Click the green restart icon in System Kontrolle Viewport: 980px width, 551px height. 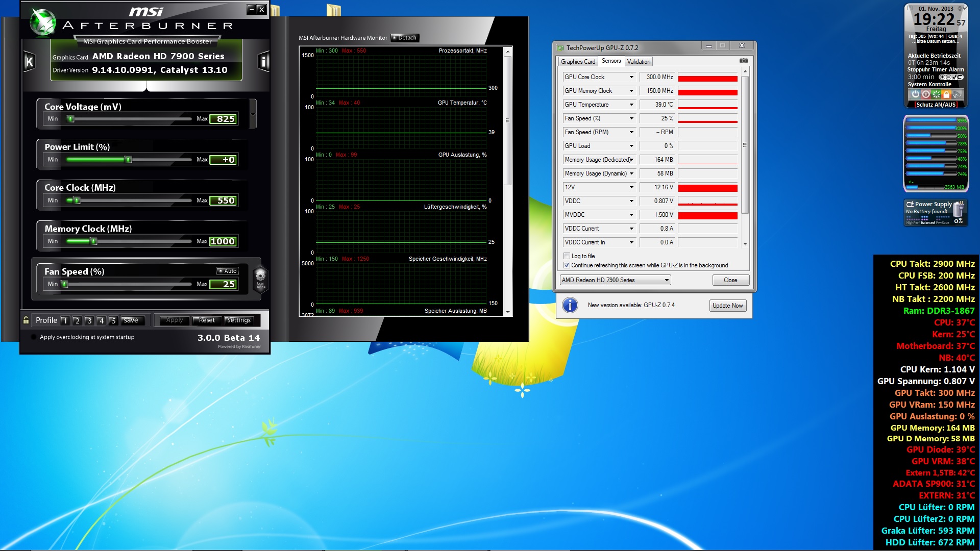936,94
